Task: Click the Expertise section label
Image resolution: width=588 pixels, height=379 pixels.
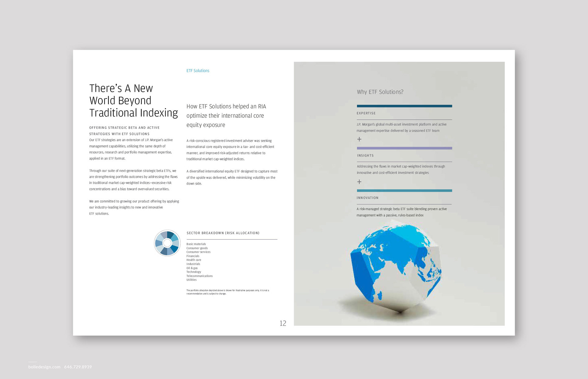Action: (x=366, y=113)
